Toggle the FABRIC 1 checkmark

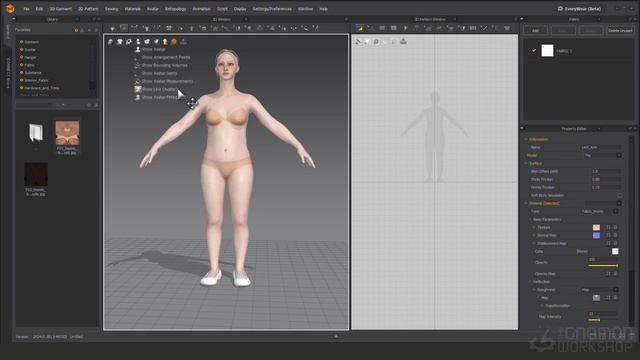(x=533, y=51)
